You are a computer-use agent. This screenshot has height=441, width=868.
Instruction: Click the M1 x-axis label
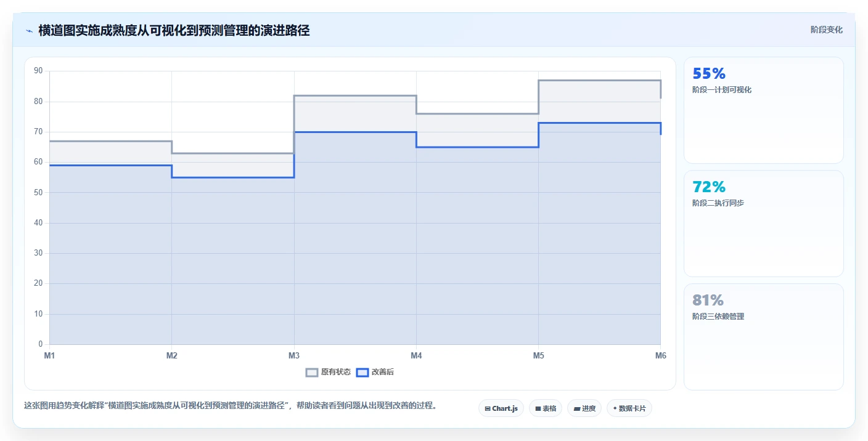tap(49, 355)
